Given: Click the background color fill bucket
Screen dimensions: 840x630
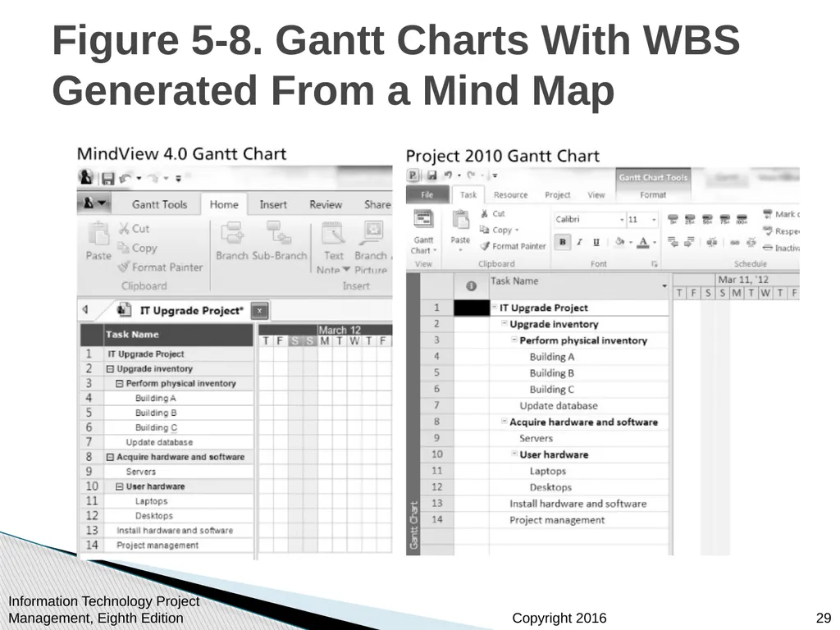Looking at the screenshot, I should click(x=620, y=242).
